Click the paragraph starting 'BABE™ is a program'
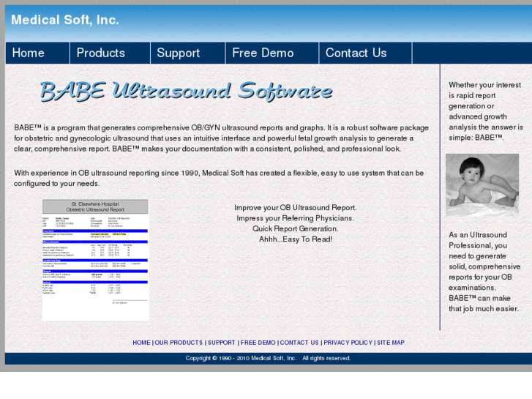532x399 pixels. click(221, 138)
